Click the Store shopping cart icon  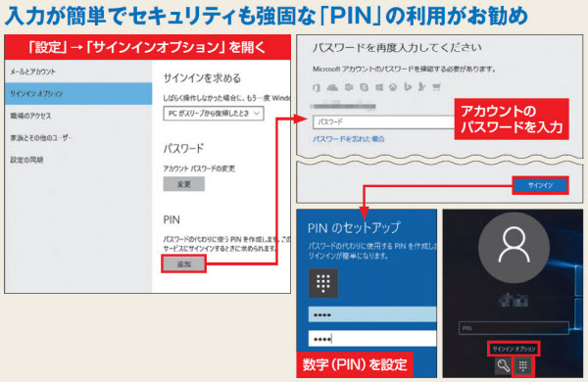click(x=436, y=87)
